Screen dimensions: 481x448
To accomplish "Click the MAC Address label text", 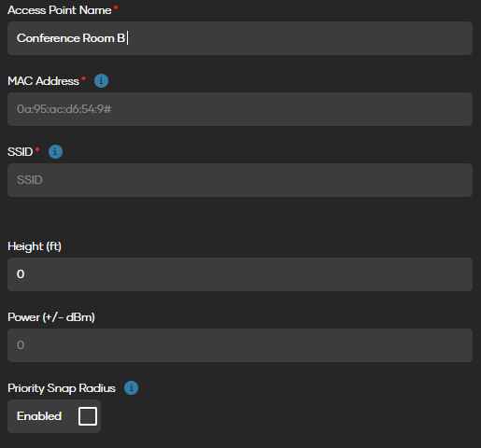I will tap(43, 81).
